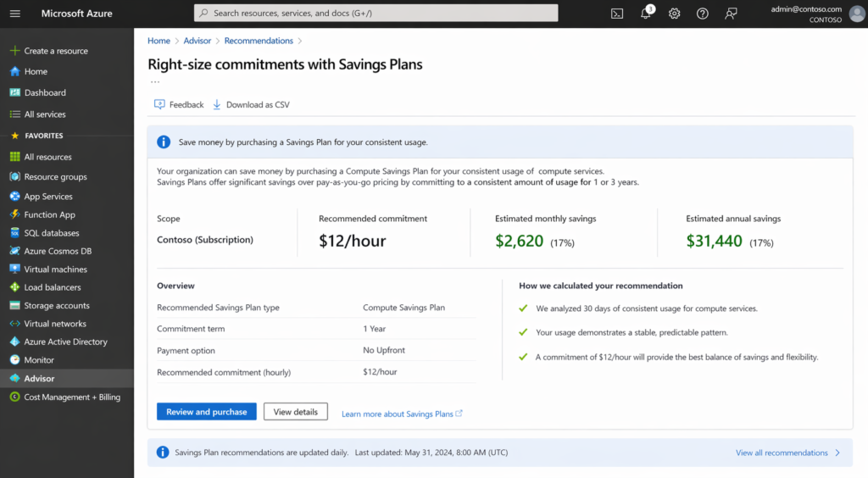The height and width of the screenshot is (478, 868).
Task: Click the All resources grid icon
Action: click(x=15, y=157)
